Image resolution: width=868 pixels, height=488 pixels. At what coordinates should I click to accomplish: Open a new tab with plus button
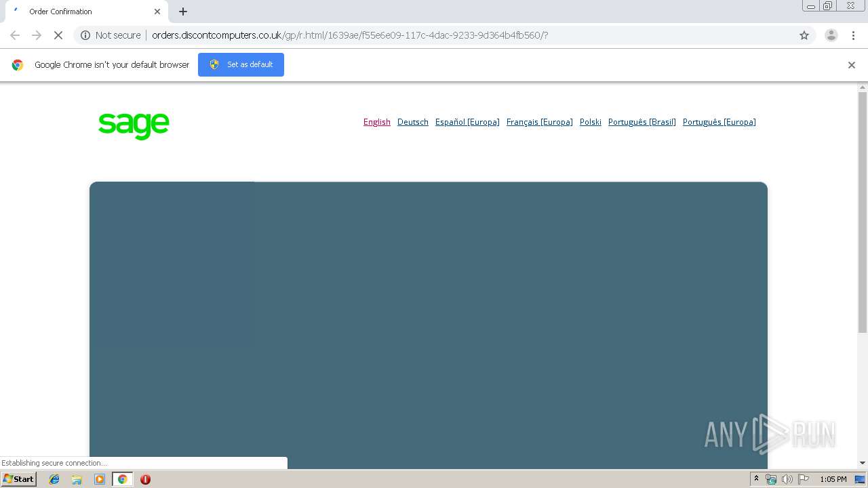click(183, 12)
